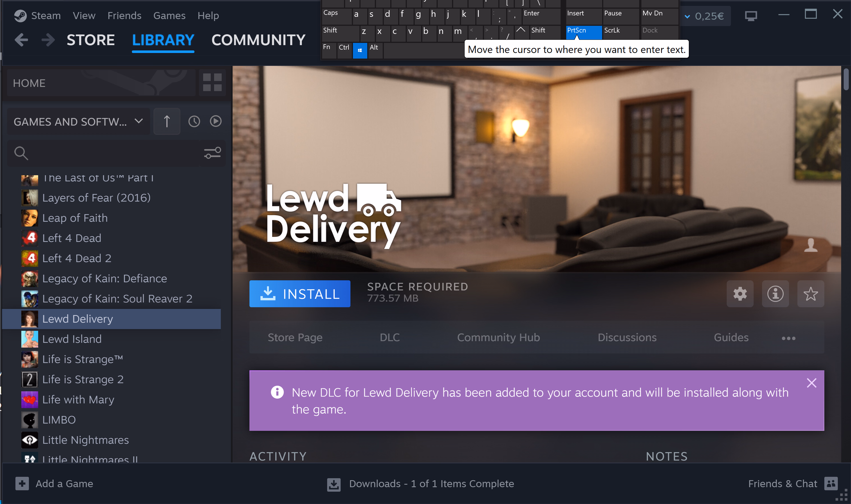The width and height of the screenshot is (851, 504).
Task: Add Lewd Delivery to favorites star
Action: pos(811,294)
